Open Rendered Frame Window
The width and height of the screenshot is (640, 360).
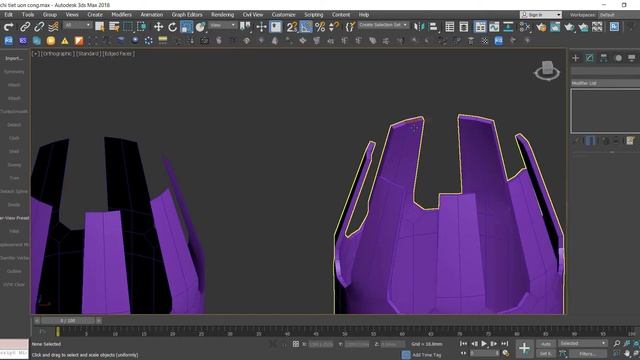coord(555,27)
